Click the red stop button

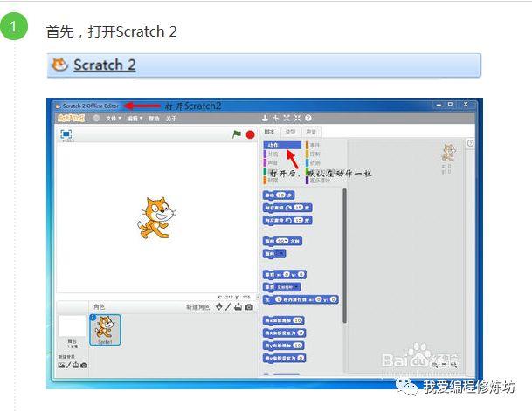click(251, 135)
